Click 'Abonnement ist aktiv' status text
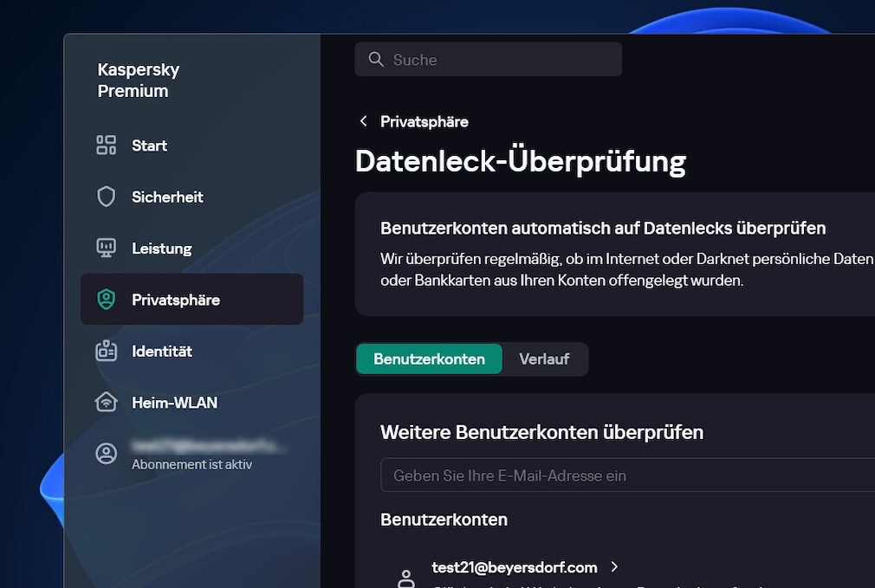875x588 pixels. [192, 464]
